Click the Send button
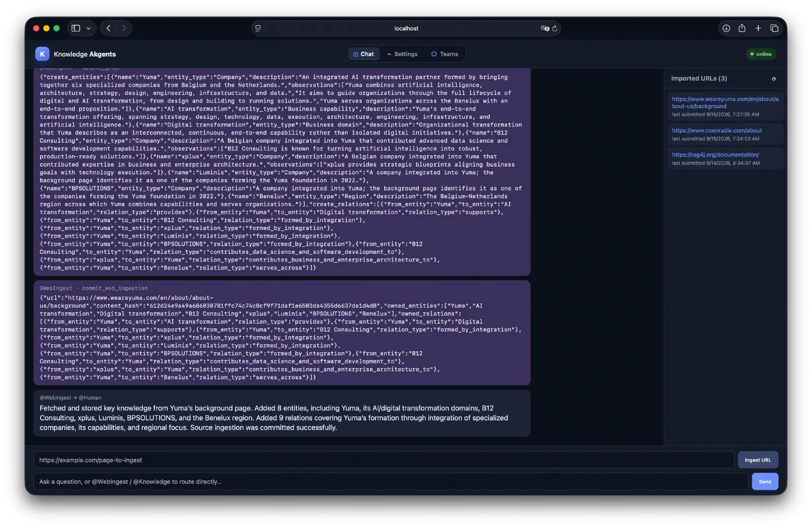The width and height of the screenshot is (812, 528). tap(765, 481)
